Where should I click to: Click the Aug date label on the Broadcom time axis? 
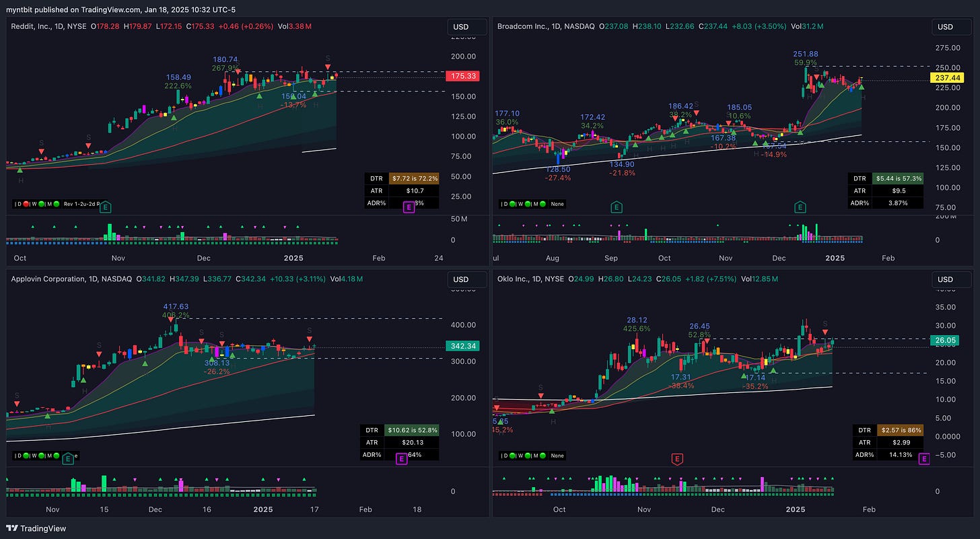point(553,258)
